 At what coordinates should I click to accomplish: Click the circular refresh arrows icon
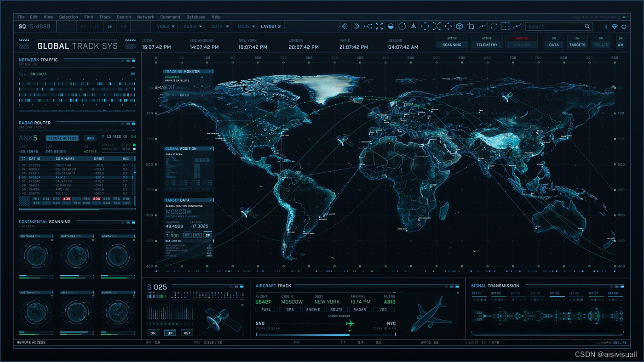pos(494,26)
